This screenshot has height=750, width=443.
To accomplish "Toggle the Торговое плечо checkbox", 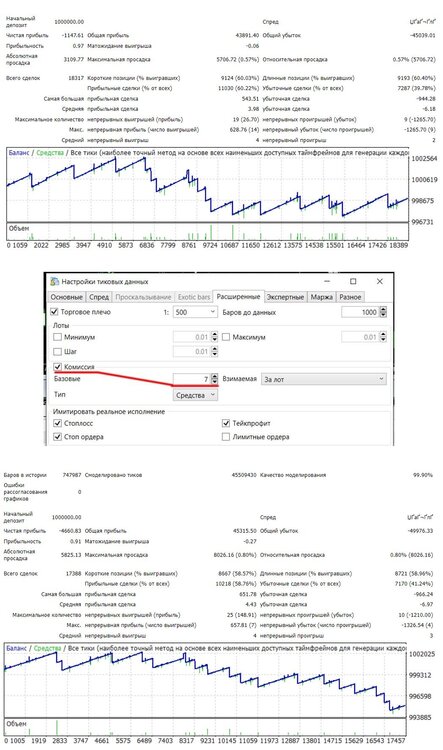I will coord(55,312).
